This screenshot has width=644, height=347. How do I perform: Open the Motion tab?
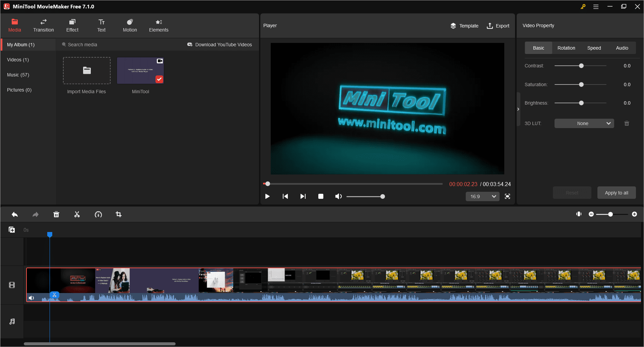[x=130, y=25]
